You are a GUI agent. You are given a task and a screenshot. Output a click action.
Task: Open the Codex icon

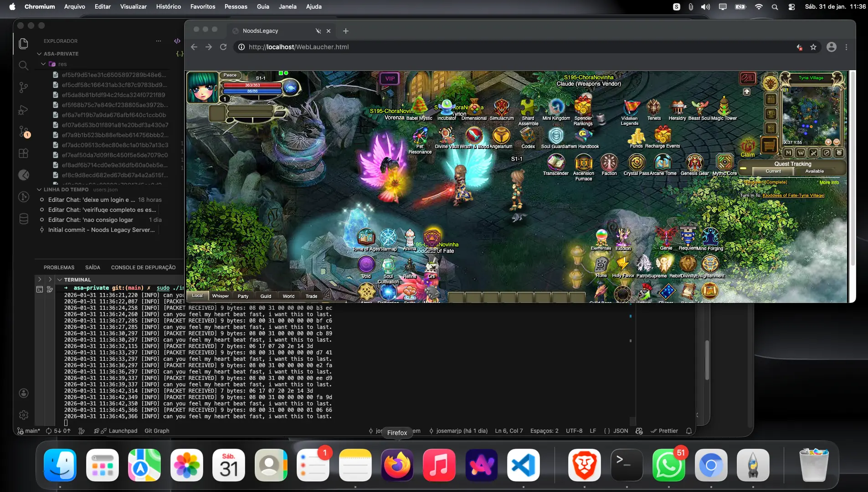coord(528,136)
